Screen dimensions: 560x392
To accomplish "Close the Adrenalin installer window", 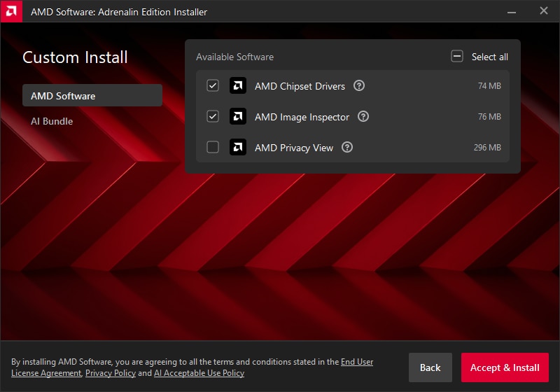I will (x=544, y=11).
